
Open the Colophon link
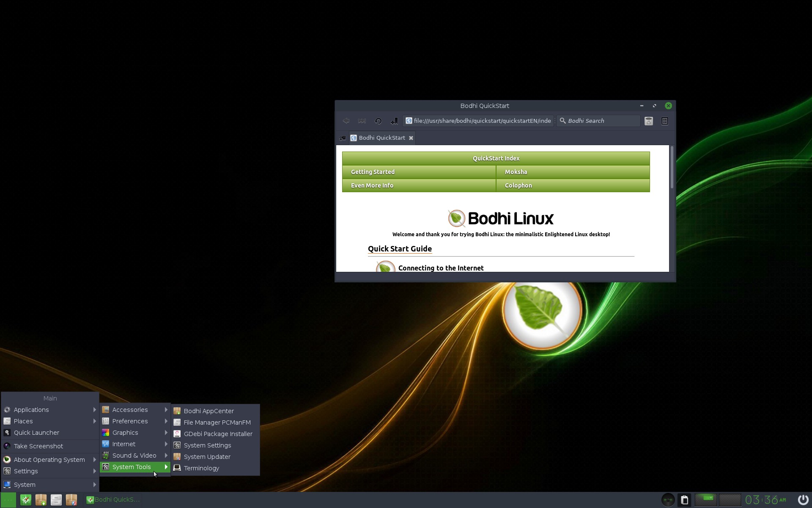[x=573, y=185]
